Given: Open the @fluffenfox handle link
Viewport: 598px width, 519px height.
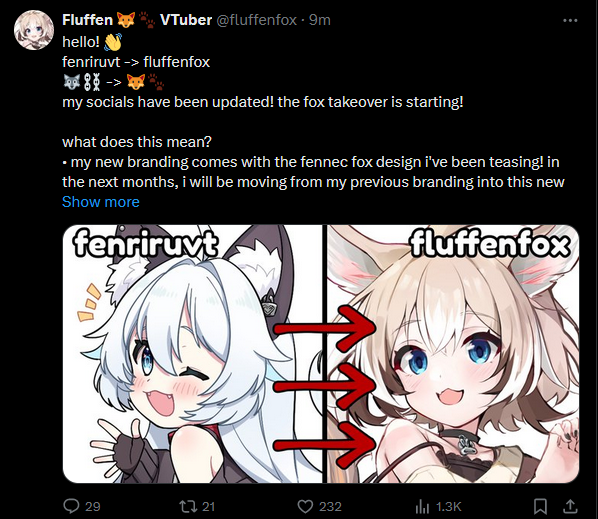Looking at the screenshot, I should point(257,20).
